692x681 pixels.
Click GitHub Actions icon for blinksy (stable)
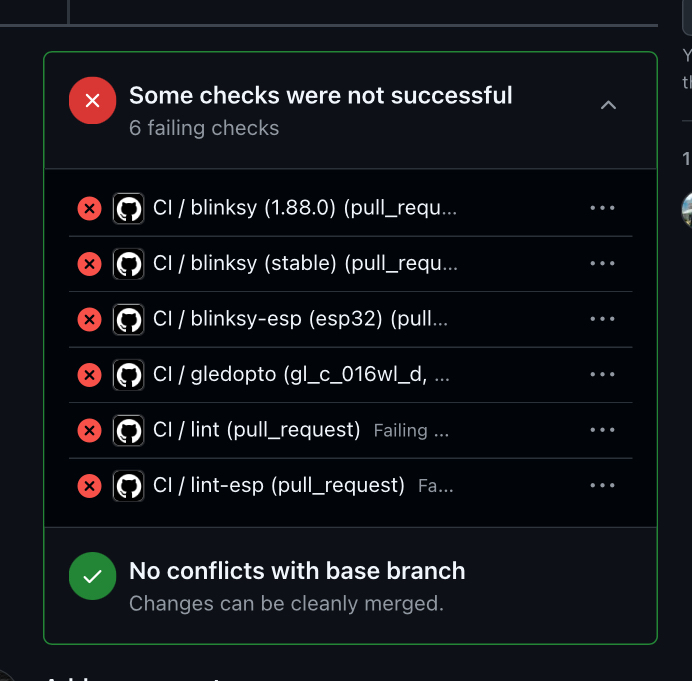pos(128,264)
